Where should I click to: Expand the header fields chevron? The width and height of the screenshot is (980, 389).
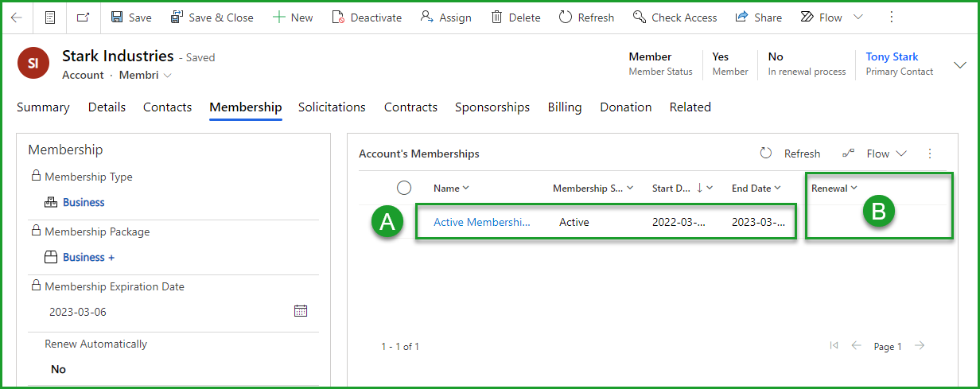pos(959,64)
